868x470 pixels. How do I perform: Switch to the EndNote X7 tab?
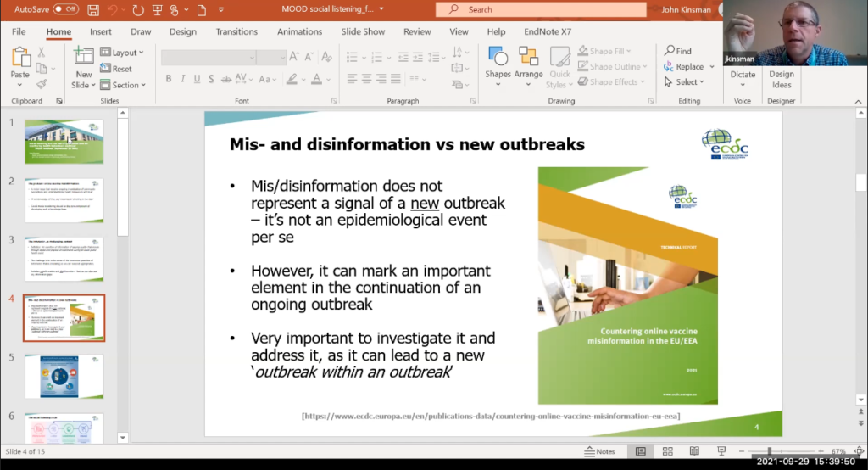(x=548, y=31)
